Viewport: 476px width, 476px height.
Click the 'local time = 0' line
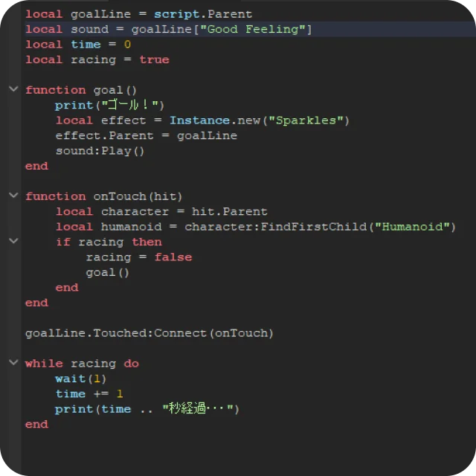[78, 45]
